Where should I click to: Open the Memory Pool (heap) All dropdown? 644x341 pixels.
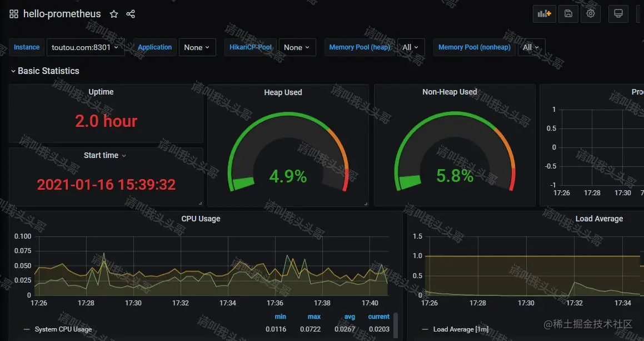point(411,47)
